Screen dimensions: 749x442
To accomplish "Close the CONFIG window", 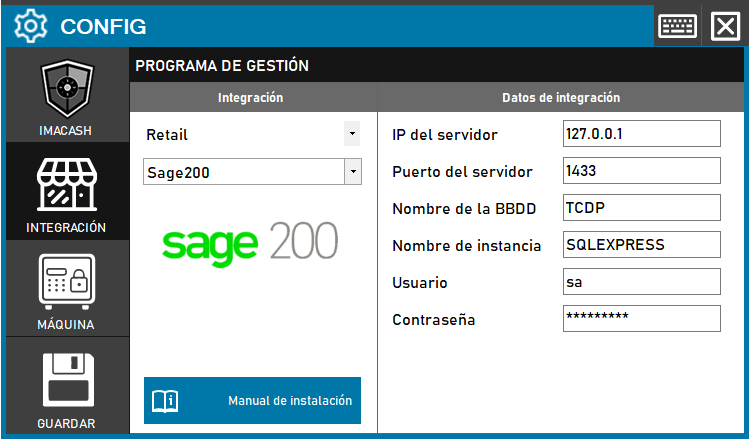I will click(724, 26).
